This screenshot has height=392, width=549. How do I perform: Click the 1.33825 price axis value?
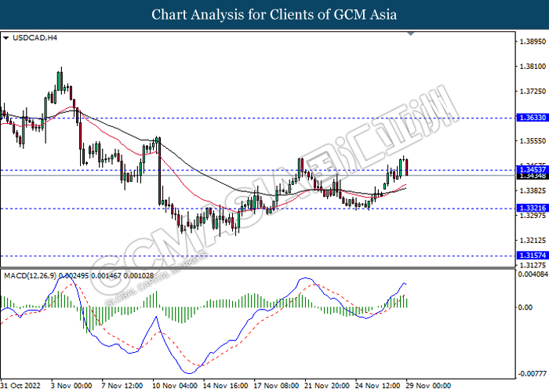point(533,191)
